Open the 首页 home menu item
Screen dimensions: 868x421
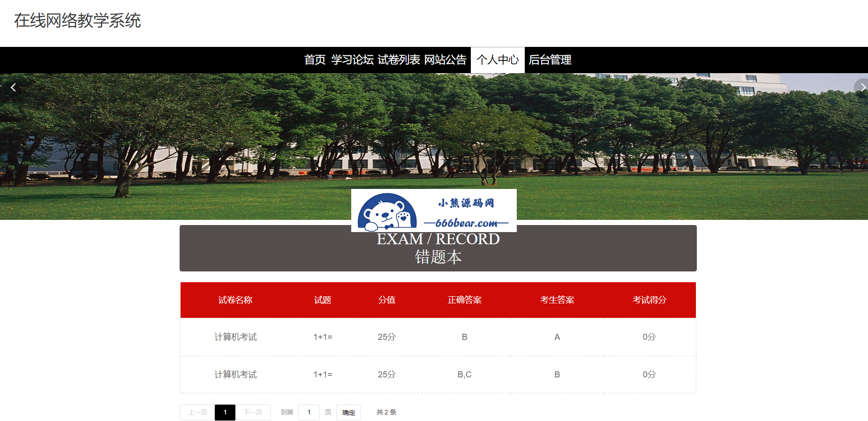pos(315,60)
